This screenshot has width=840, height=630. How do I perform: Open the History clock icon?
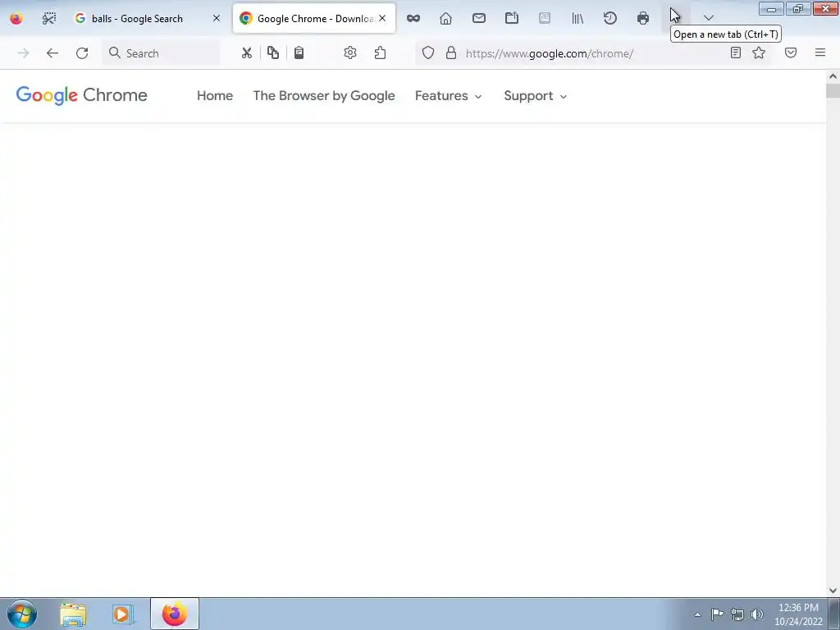[x=610, y=18]
